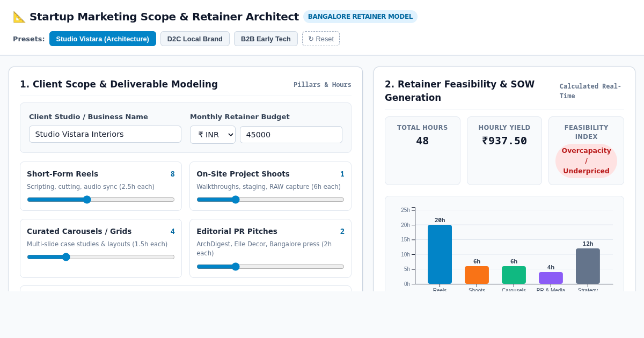Edit the Monthly Retainer Budget amount field
This screenshot has width=644, height=338.
coord(291,135)
